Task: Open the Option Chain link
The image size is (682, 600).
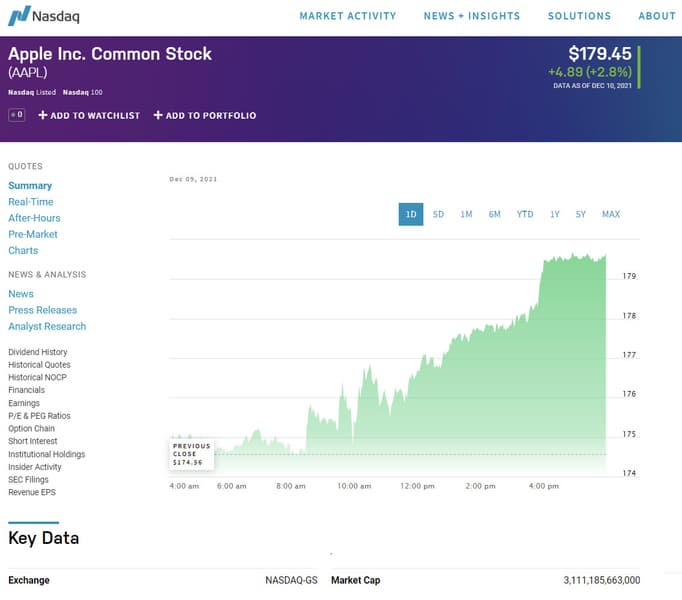Action: tap(32, 429)
